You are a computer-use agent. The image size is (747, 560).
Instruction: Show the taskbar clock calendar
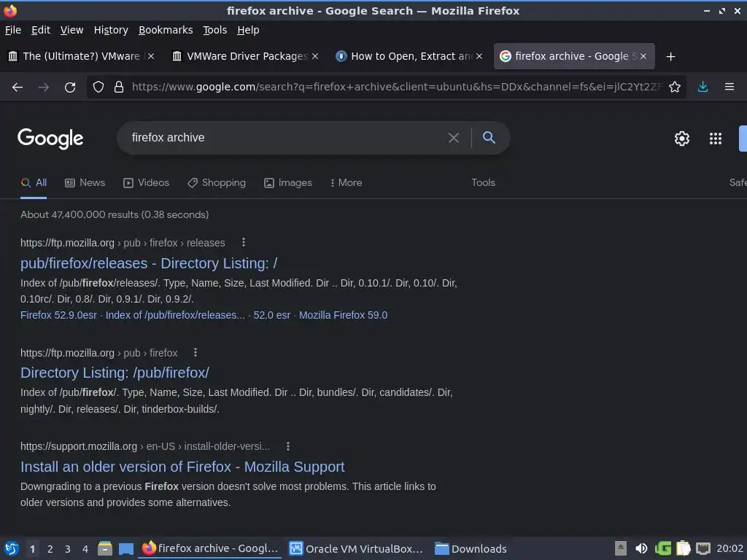tap(729, 548)
